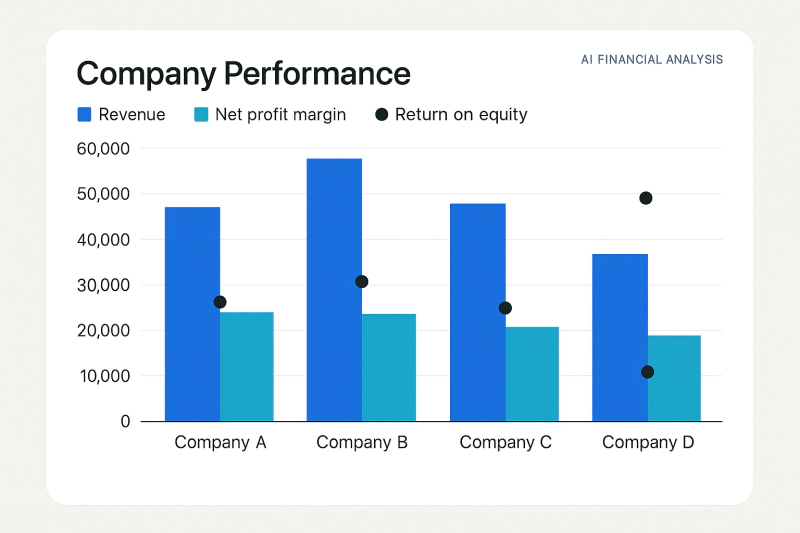Select Company B's Revenue bar
Viewport: 800px width, 533px height.
click(x=334, y=290)
